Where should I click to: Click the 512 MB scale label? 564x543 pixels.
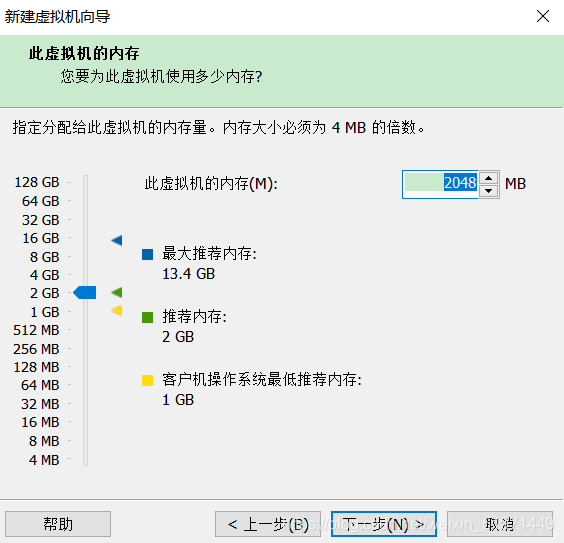click(36, 330)
